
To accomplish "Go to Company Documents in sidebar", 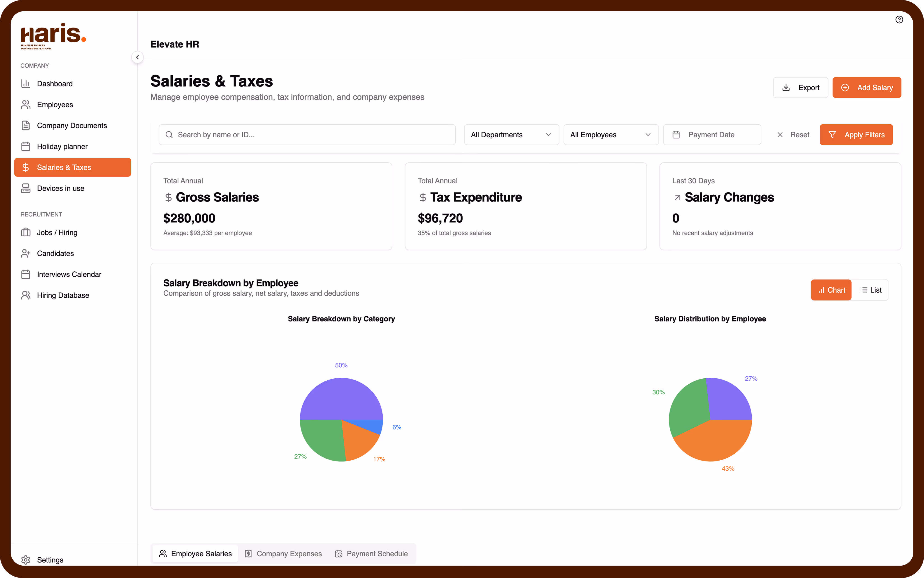I will click(x=72, y=125).
